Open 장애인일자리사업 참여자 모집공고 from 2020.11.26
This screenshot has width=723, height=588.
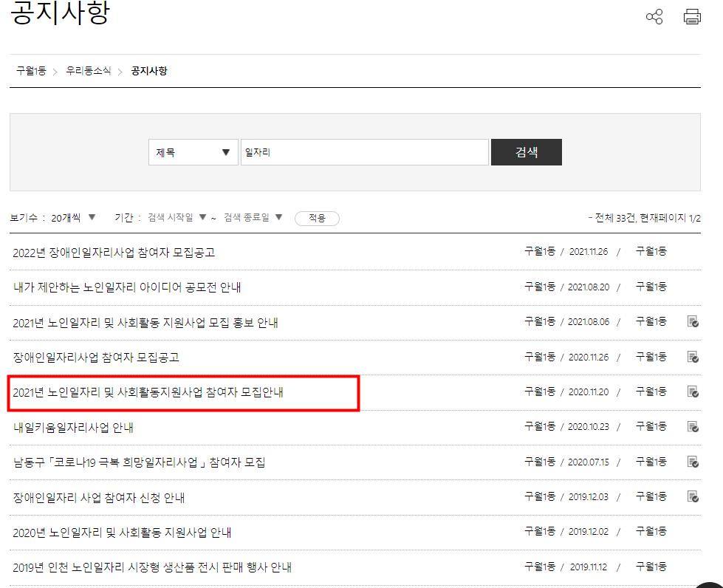coord(96,358)
